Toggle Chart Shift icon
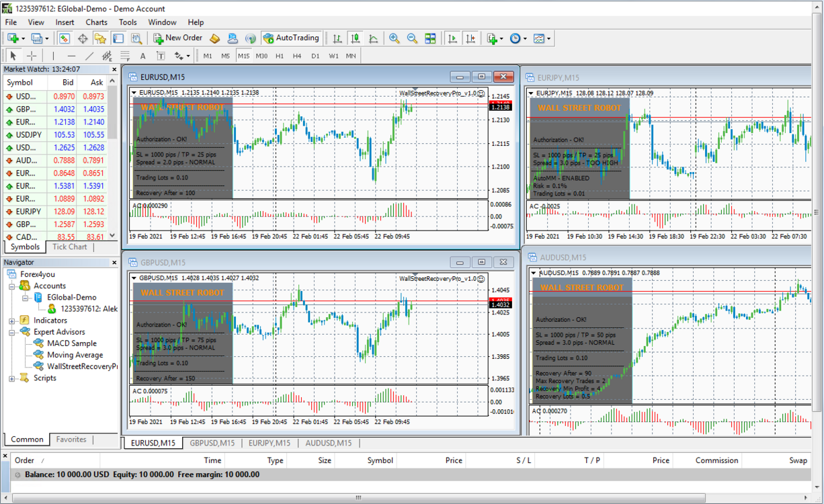824x504 pixels. coord(471,38)
